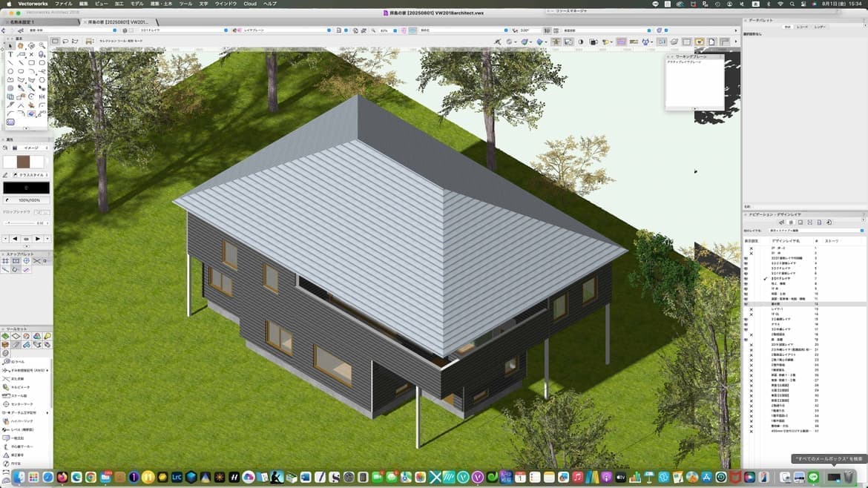Activate the Selection arrow tool
Viewport: 868px width, 488px height.
point(10,46)
